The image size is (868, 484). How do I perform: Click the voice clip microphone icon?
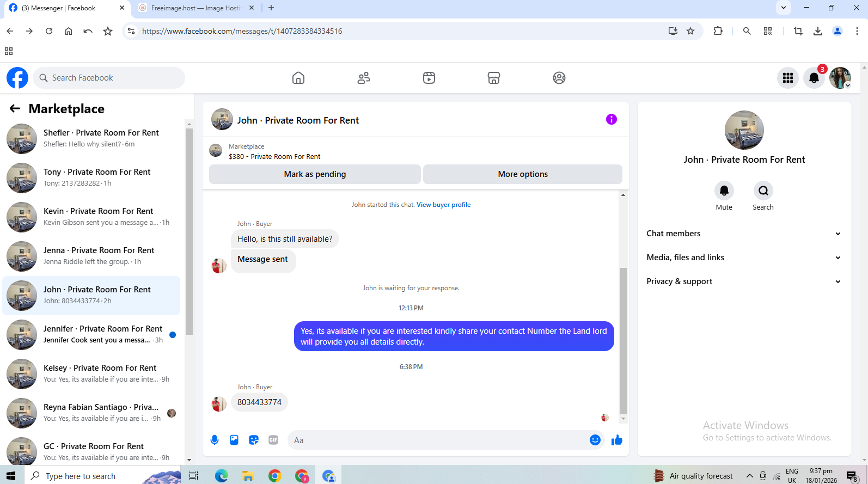(215, 440)
